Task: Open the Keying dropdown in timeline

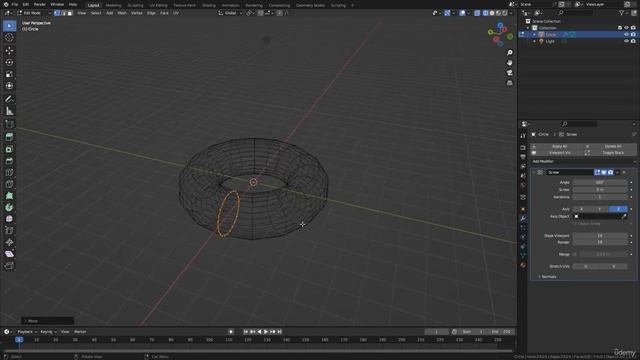Action: pyautogui.click(x=48, y=332)
